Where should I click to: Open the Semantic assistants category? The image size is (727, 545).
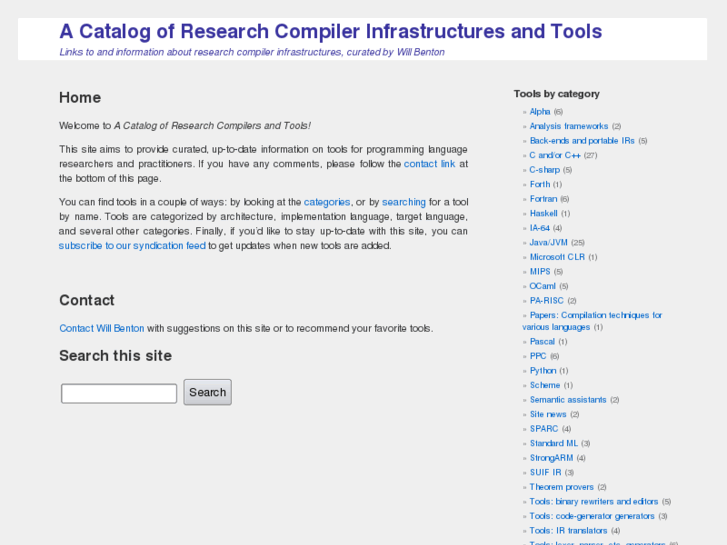pyautogui.click(x=567, y=400)
